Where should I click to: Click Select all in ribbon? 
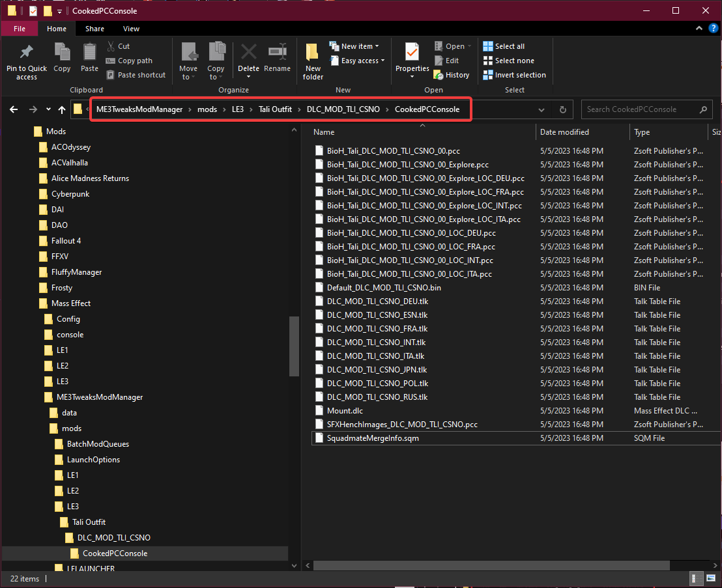[x=504, y=46]
